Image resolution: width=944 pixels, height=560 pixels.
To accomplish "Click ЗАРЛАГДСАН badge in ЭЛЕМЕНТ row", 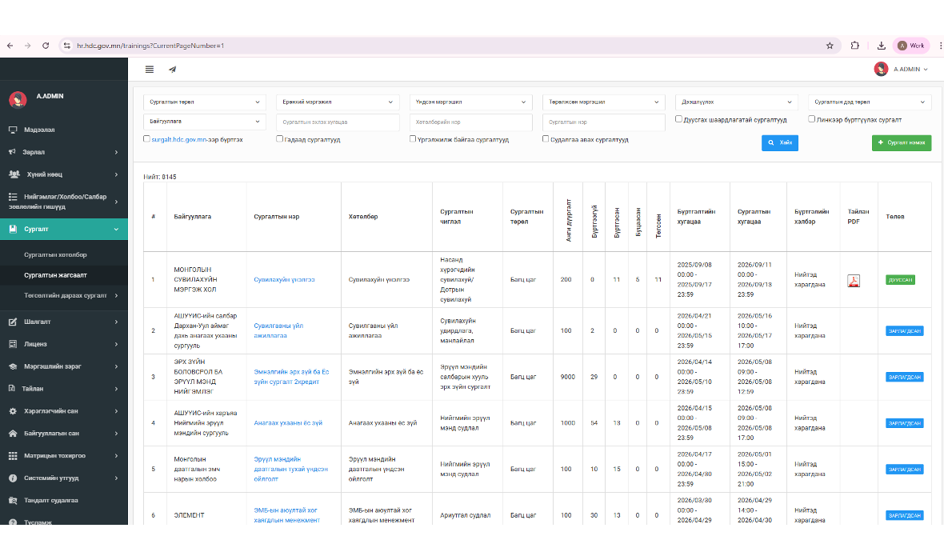I will click(904, 515).
